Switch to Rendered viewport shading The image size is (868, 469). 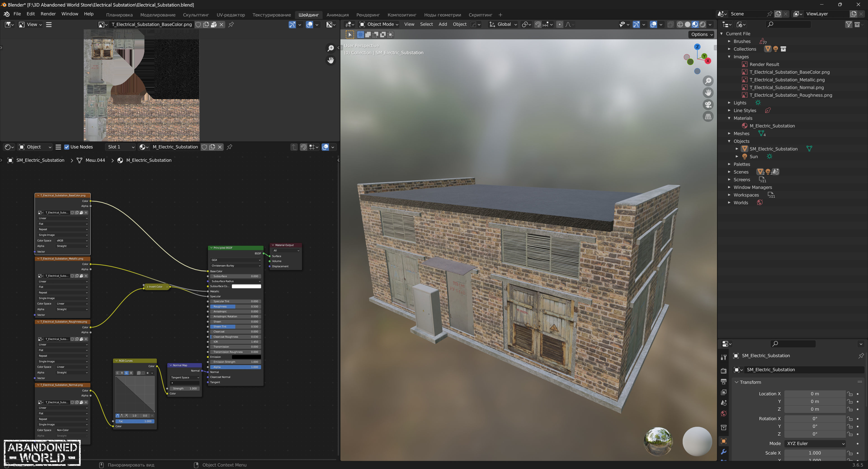703,24
